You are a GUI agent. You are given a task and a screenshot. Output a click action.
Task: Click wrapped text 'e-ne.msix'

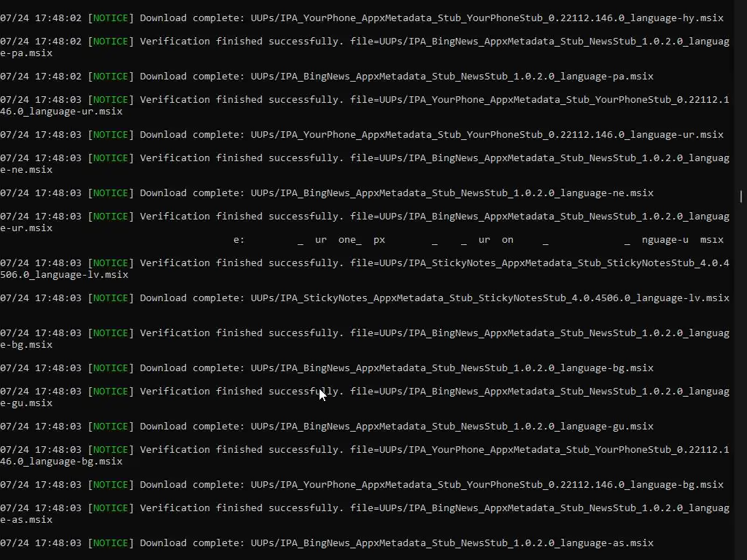point(26,169)
